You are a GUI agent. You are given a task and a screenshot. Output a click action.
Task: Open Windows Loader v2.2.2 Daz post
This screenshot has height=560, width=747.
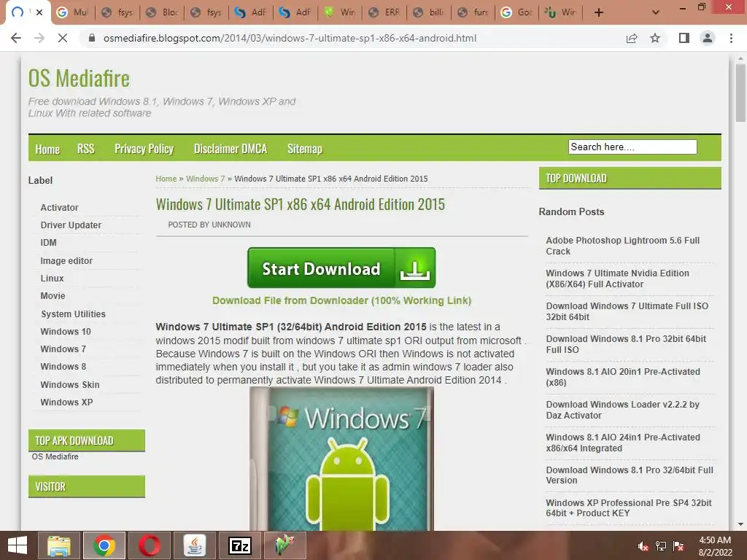point(622,410)
